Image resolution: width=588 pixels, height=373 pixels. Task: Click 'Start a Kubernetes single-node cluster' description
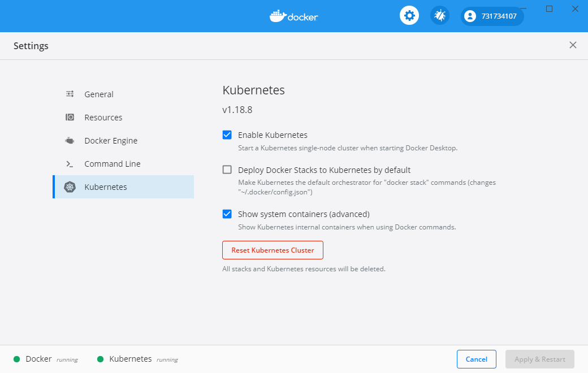(x=348, y=148)
